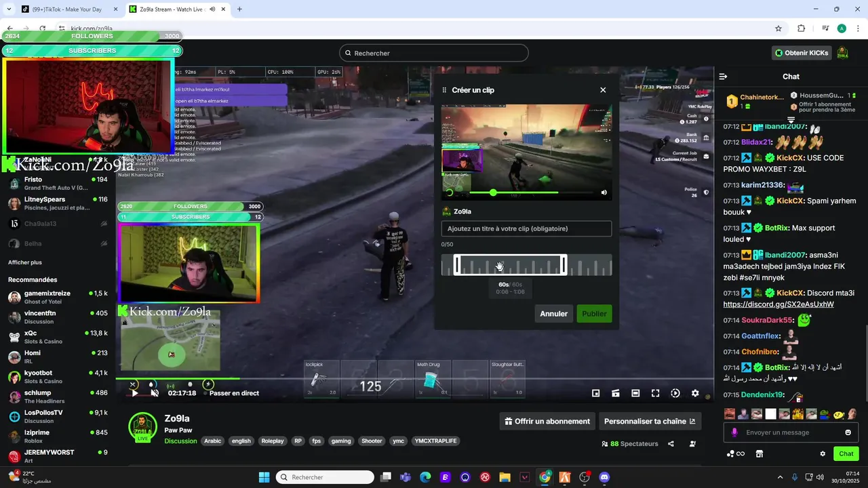This screenshot has height=488, width=868.
Task: Click Annuler in the clip dialog
Action: coord(553,314)
